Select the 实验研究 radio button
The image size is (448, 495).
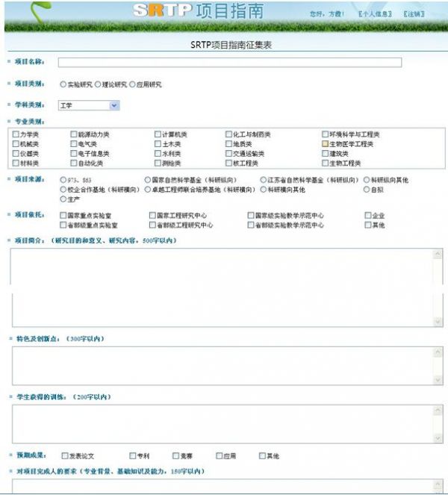click(62, 85)
